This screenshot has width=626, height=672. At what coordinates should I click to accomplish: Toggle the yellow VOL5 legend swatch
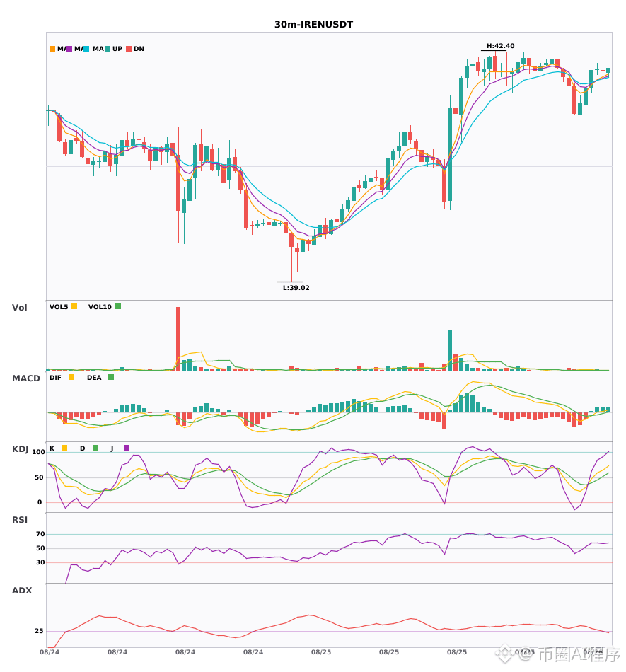tap(74, 306)
